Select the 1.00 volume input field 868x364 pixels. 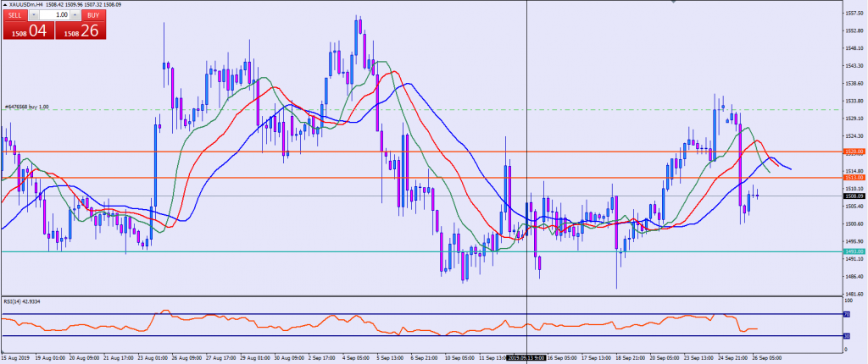click(x=54, y=15)
